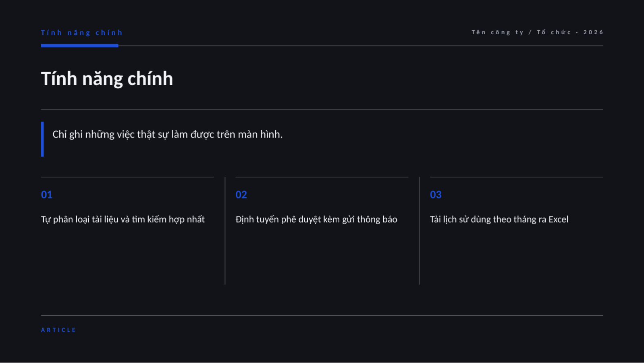Click the ARTICLE footer label
Viewport: 644px width, 363px height.
(58, 330)
